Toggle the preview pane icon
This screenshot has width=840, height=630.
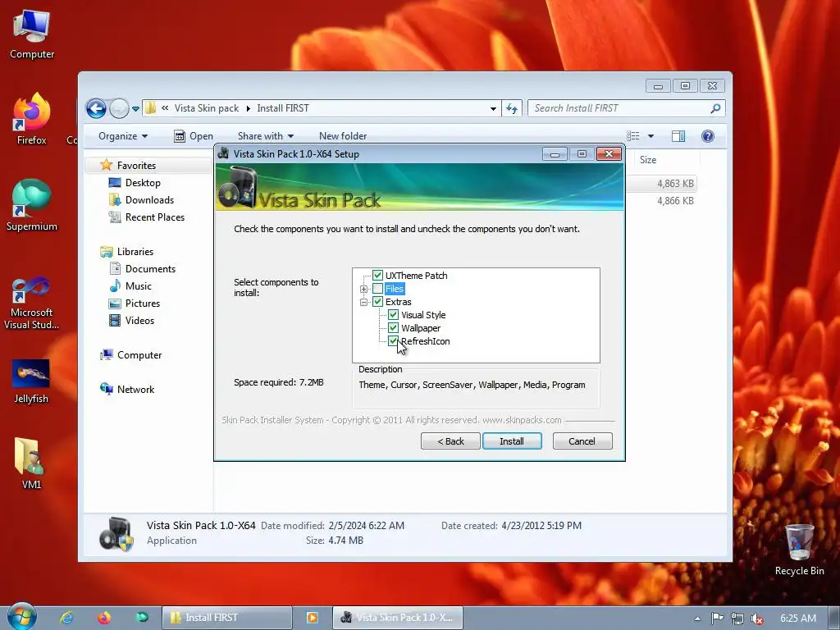678,136
